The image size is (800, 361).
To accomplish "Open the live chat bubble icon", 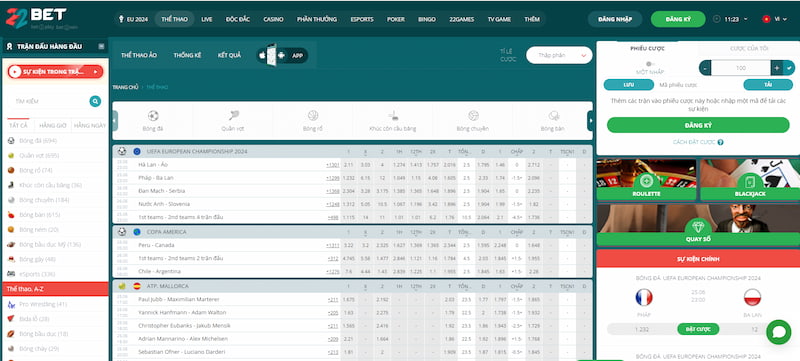I will pos(779,332).
